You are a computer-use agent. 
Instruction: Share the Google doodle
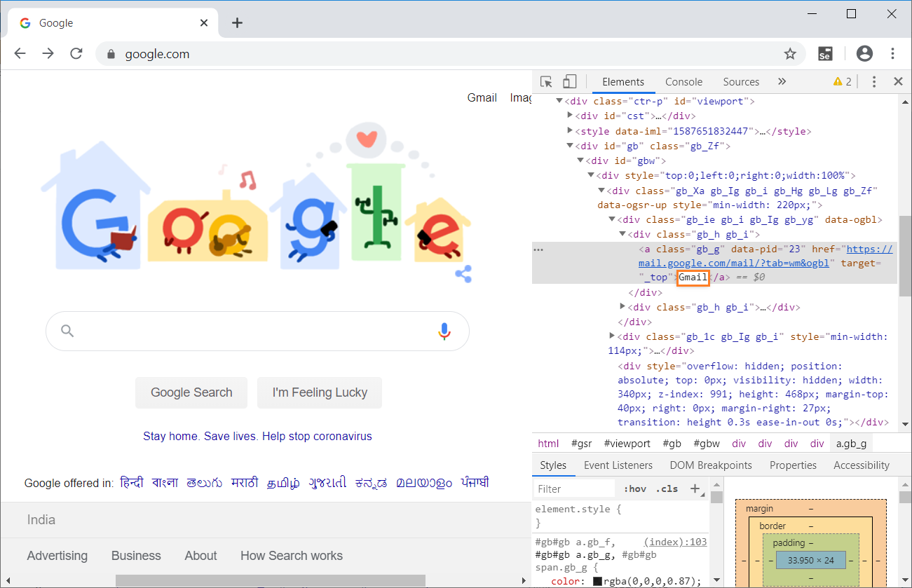(463, 273)
